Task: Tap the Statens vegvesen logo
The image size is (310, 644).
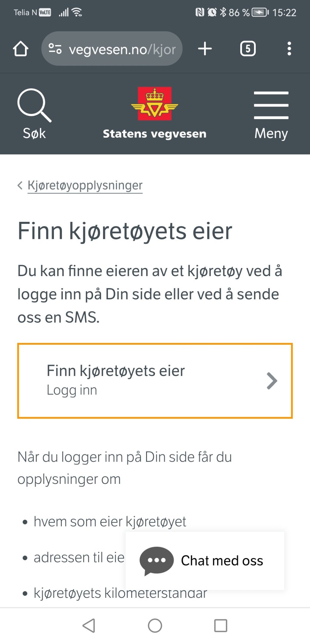Action: (x=154, y=103)
